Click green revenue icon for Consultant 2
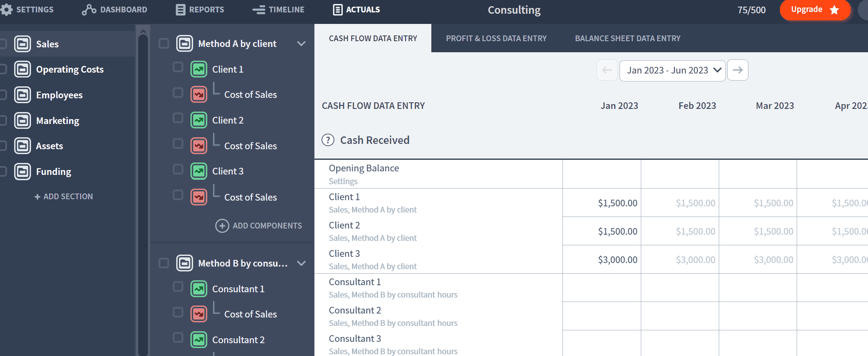 tap(199, 340)
